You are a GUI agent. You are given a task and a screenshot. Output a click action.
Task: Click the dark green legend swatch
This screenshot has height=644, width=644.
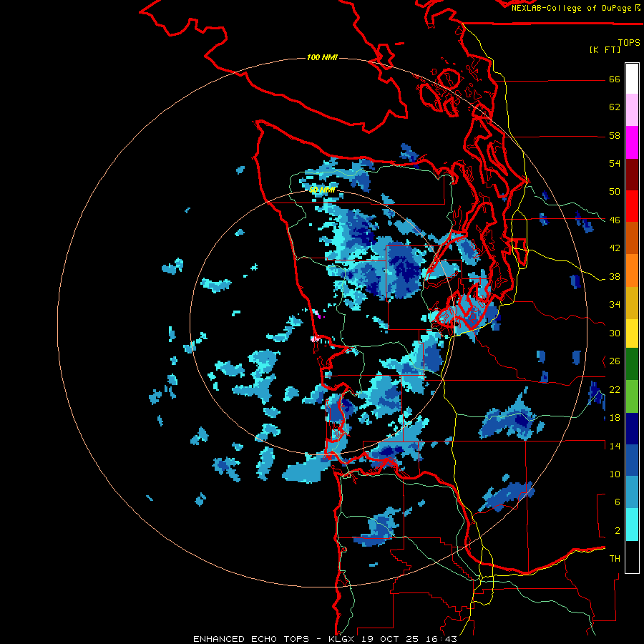[x=632, y=364]
